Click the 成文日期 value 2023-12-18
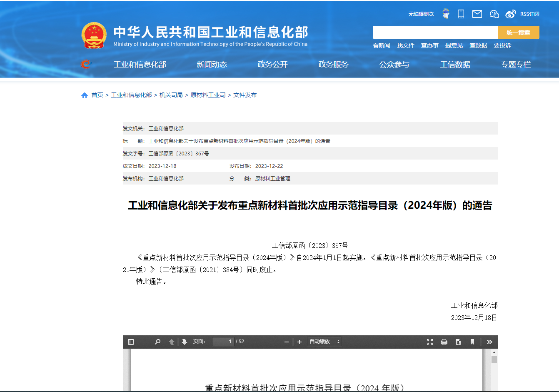This screenshot has height=392, width=559. (162, 166)
